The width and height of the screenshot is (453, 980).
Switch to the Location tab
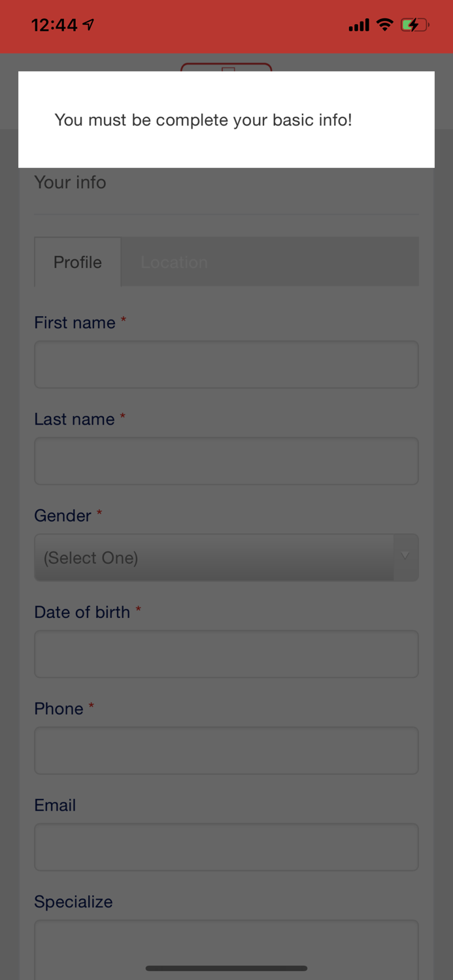(x=175, y=262)
